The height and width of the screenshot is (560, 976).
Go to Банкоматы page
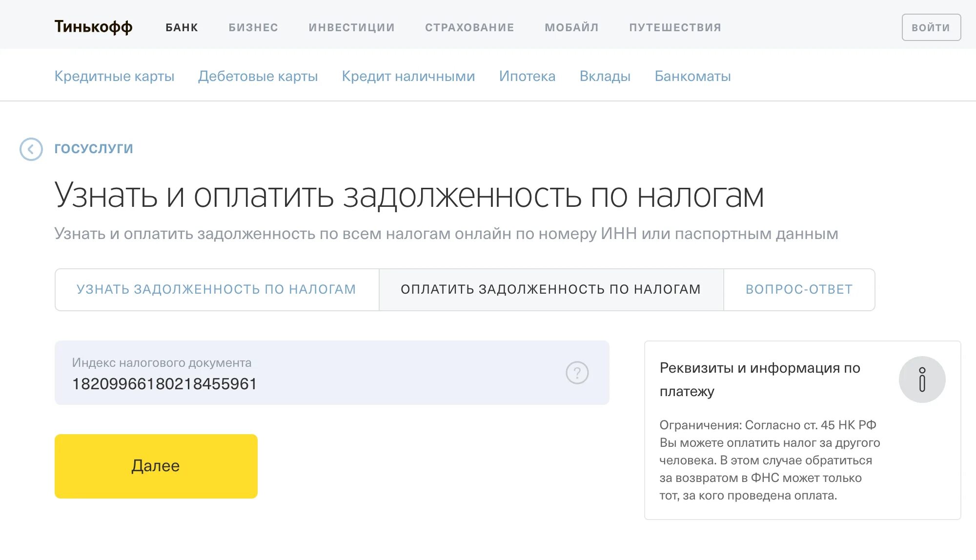pyautogui.click(x=693, y=76)
